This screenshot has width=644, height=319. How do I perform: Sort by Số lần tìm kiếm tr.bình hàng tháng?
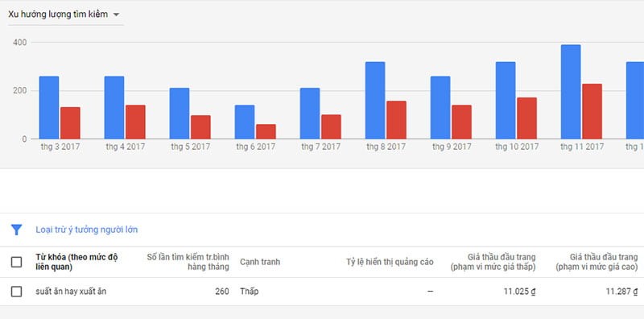188,262
